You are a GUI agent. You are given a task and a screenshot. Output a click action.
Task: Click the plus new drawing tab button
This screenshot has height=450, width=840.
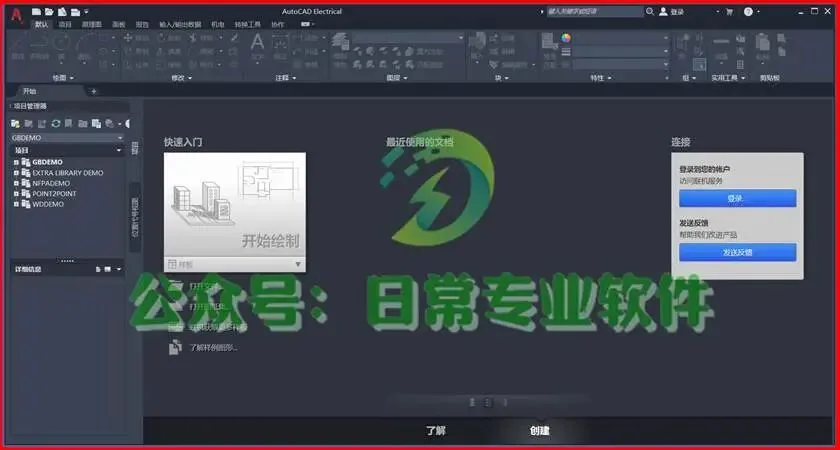[x=94, y=92]
